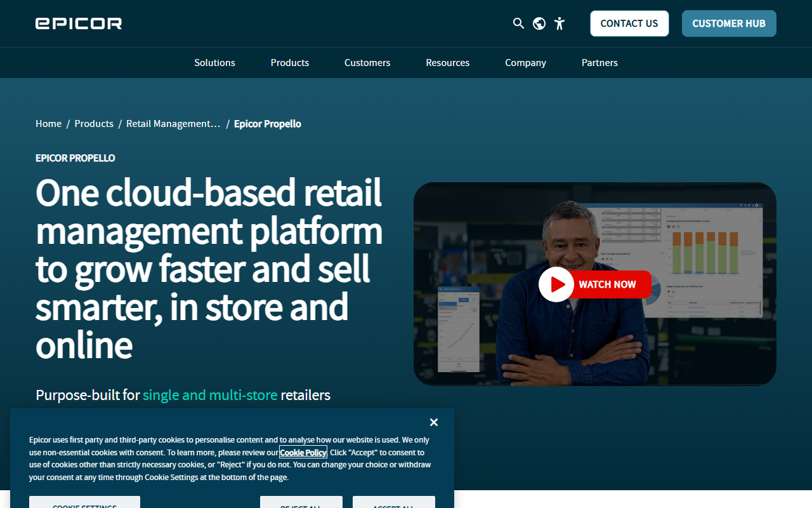Open the Partners menu
Viewport: 812px width, 508px height.
click(599, 63)
